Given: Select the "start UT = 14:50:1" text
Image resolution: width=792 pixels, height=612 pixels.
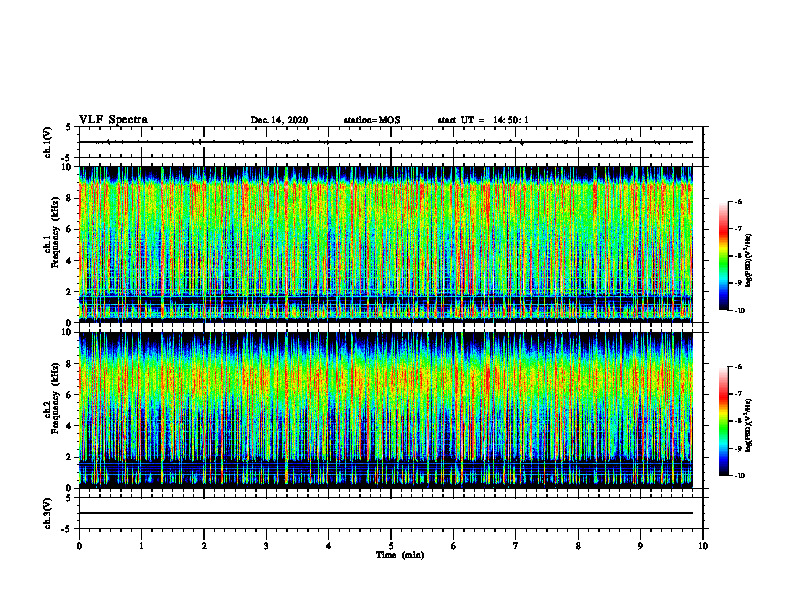Looking at the screenshot, I should click(483, 120).
